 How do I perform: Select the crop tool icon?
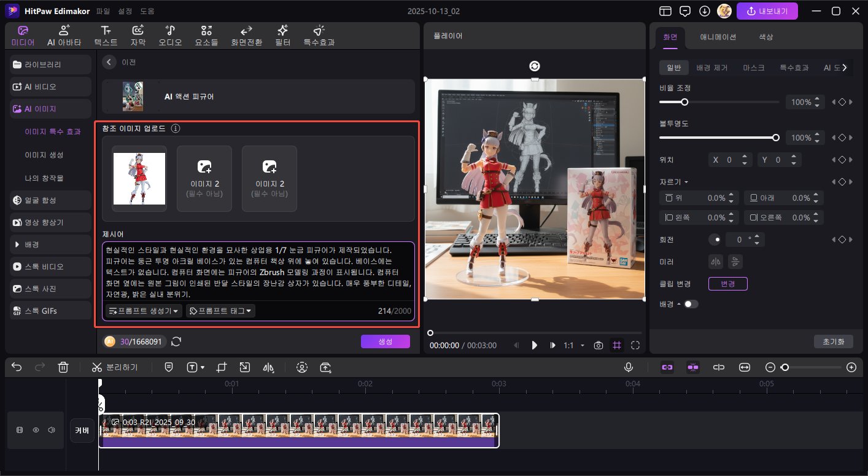tap(222, 367)
